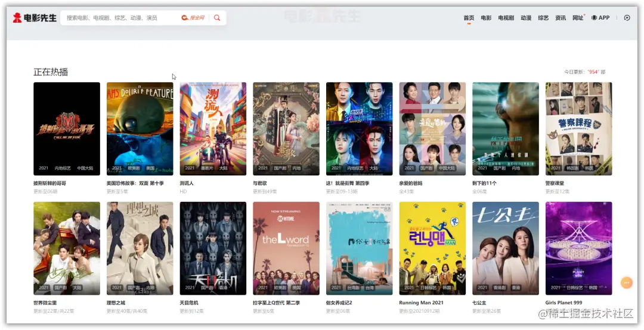Open the AHS Double Feature poster
644x330 pixels.
140,129
